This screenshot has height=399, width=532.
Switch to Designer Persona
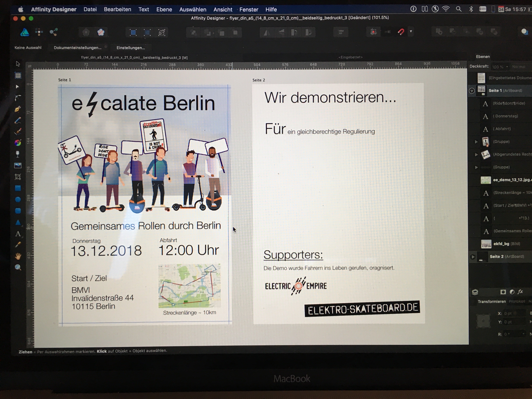pos(25,32)
